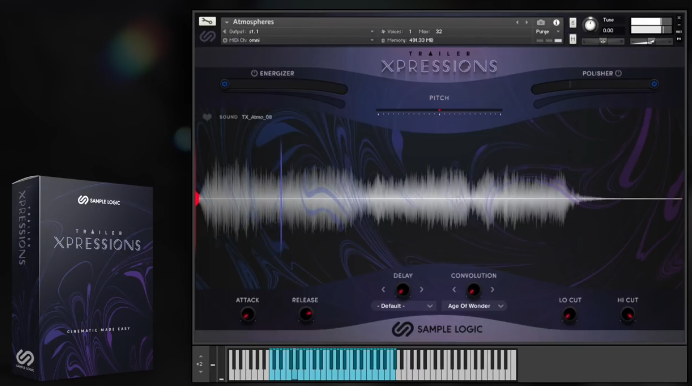Click the Tune knob
Screen dimensions: 692x386
pos(590,25)
